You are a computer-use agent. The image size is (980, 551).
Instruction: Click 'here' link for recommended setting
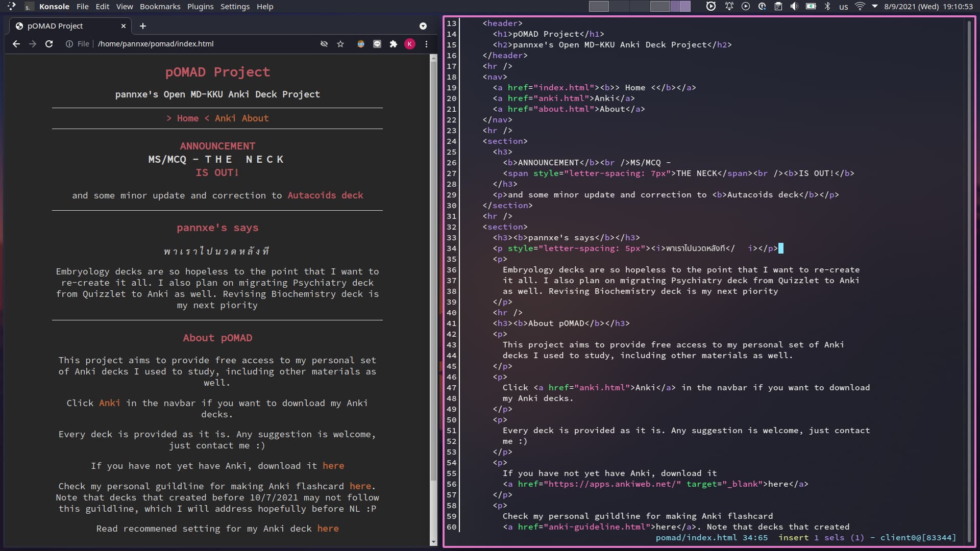click(x=328, y=529)
